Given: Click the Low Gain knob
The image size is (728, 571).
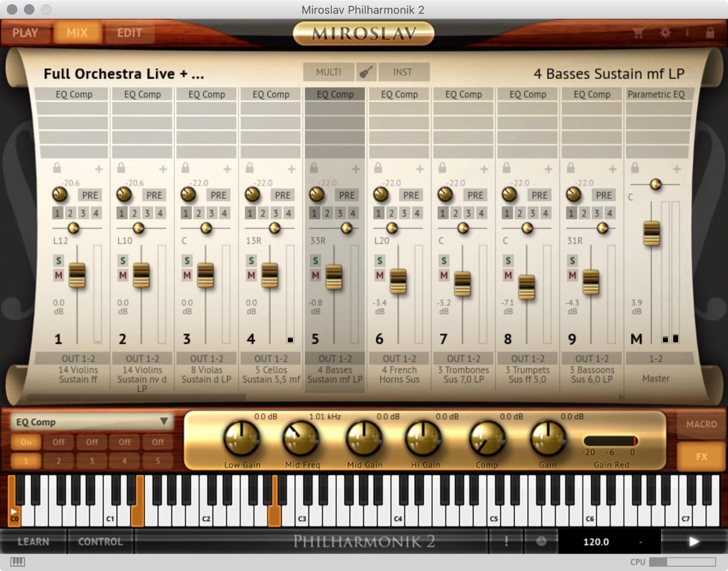Looking at the screenshot, I should point(241,439).
